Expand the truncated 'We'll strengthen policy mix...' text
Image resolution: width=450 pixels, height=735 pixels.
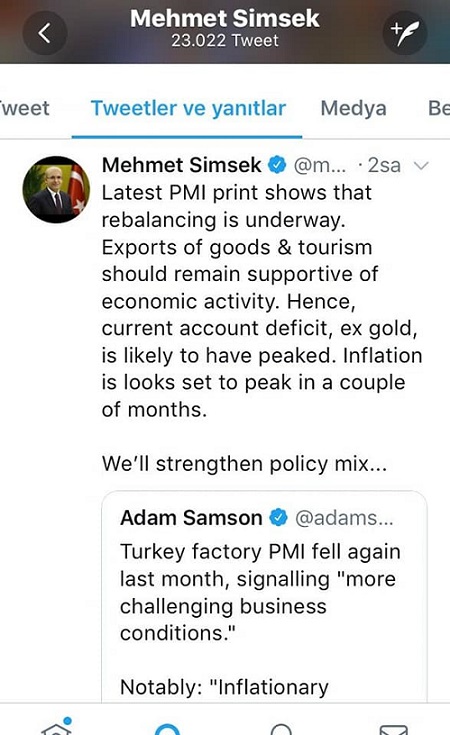point(245,464)
